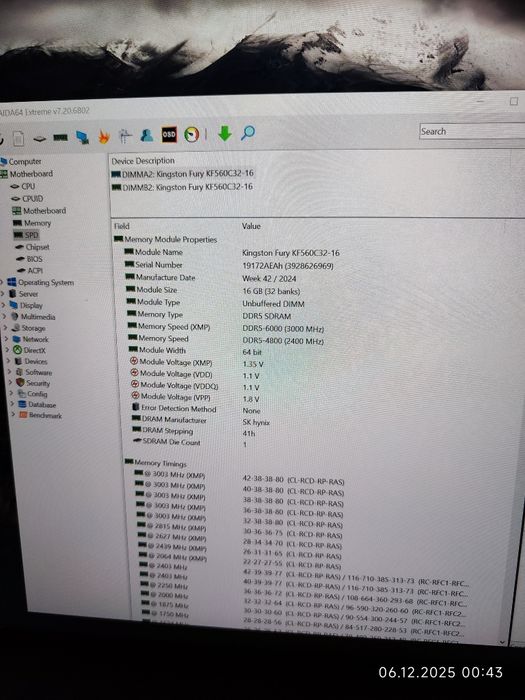Expand the Software node
The width and height of the screenshot is (525, 700).
pos(10,372)
